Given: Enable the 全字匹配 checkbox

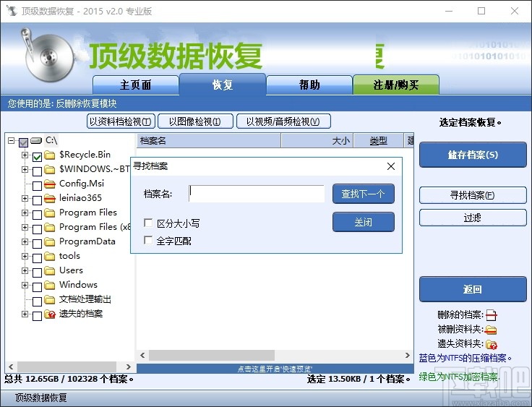Looking at the screenshot, I should pos(148,240).
